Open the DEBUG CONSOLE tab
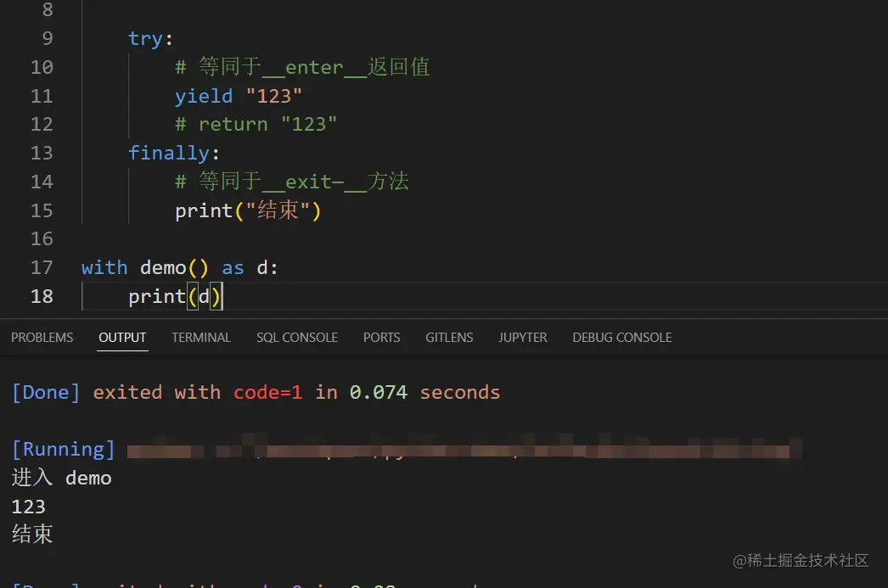888x588 pixels. tap(621, 338)
